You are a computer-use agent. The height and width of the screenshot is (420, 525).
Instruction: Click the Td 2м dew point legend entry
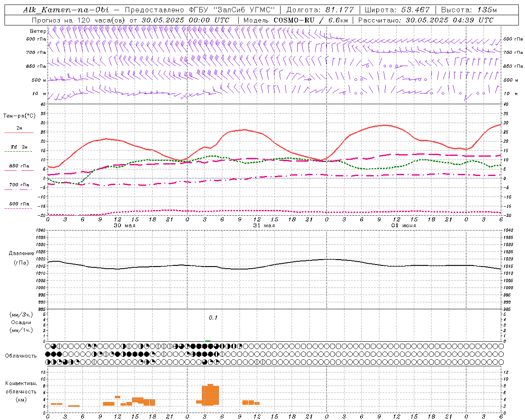[19, 147]
